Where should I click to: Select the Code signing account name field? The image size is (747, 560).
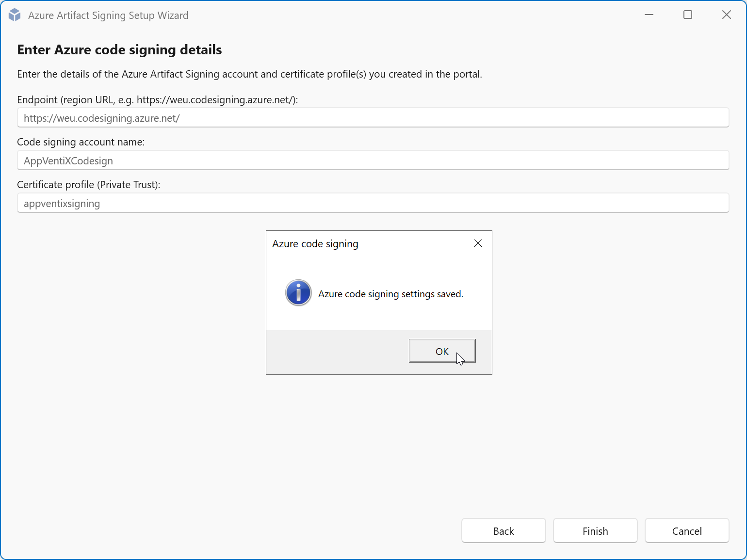[x=373, y=160]
